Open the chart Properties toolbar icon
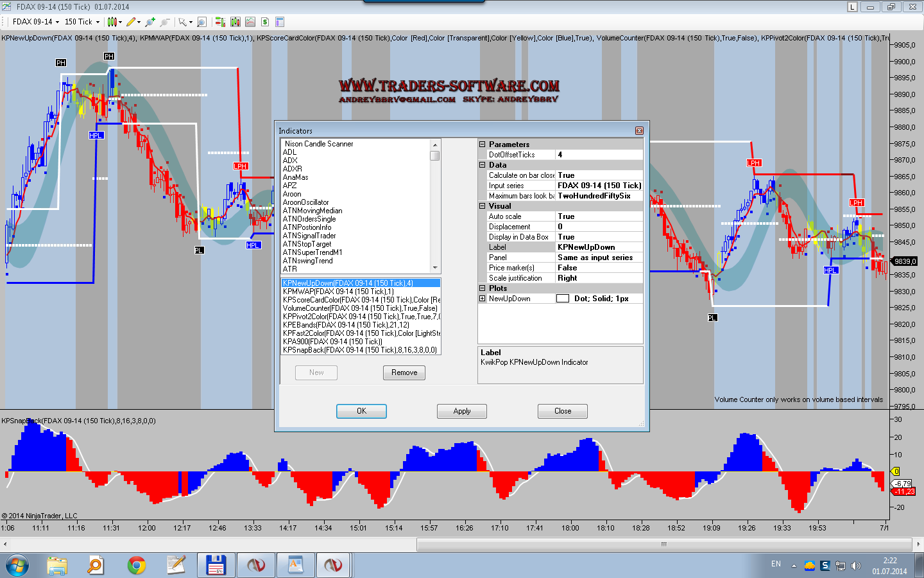 [280, 22]
